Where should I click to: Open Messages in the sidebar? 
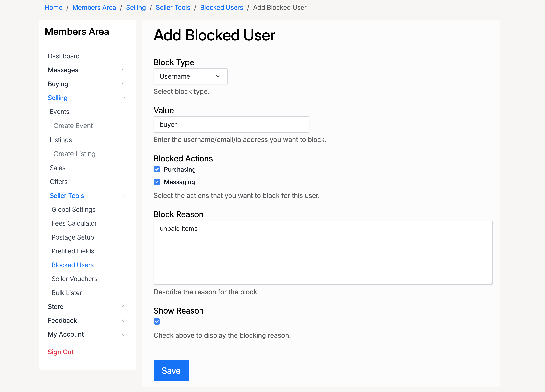[x=63, y=70]
